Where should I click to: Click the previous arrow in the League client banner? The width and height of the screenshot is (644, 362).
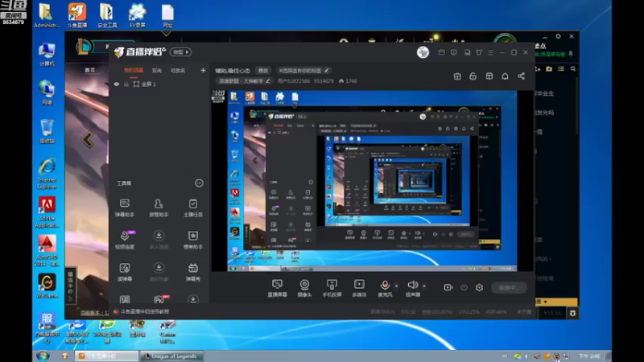tap(88, 140)
